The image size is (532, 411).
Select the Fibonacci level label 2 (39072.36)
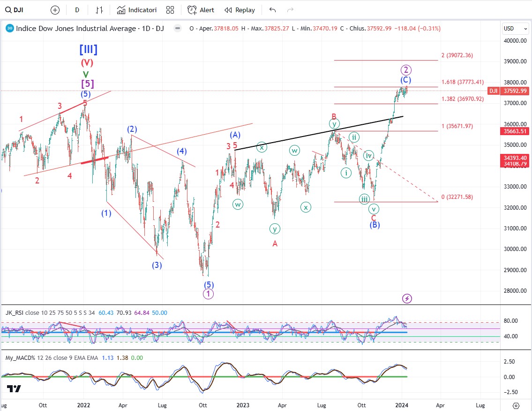[x=457, y=55]
